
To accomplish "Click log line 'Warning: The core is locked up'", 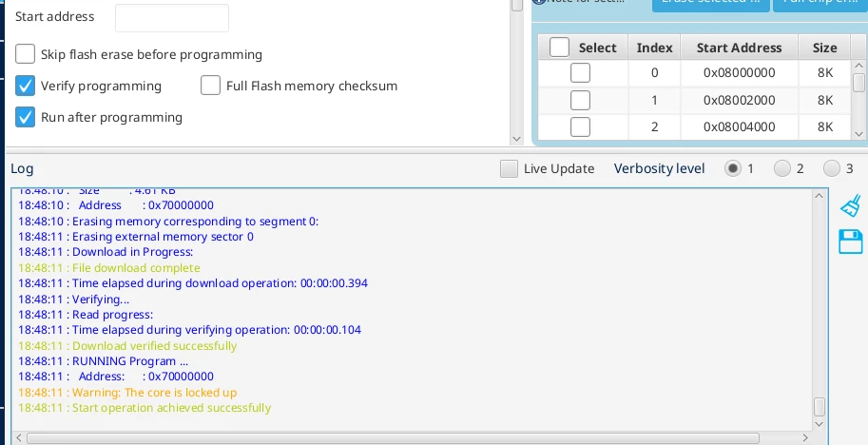I will coord(127,393).
